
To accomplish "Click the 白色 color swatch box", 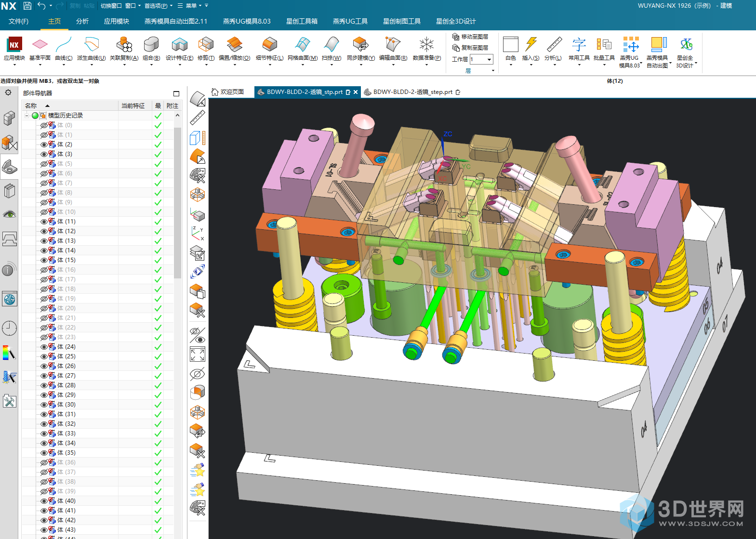I will click(511, 44).
